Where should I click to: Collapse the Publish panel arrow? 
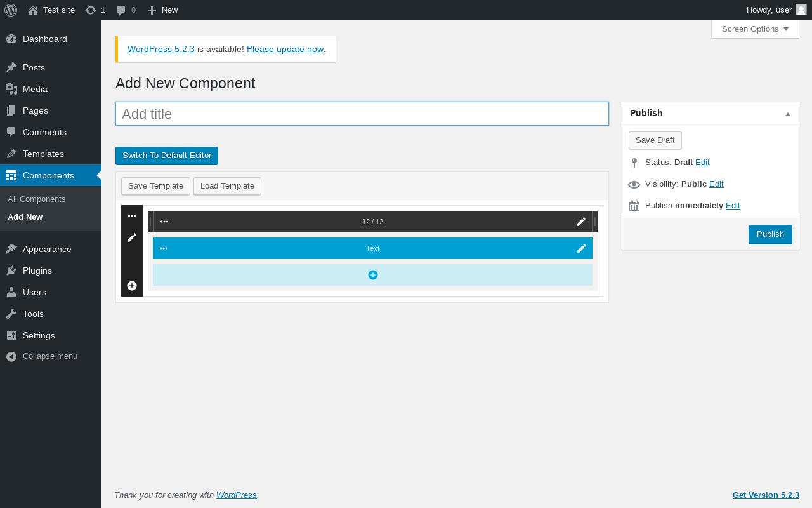788,114
